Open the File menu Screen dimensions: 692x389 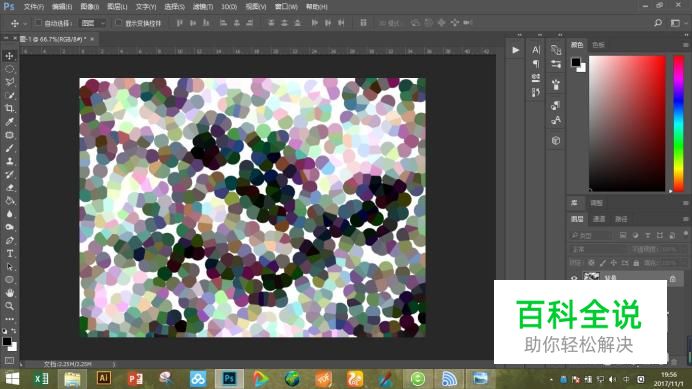(x=34, y=7)
